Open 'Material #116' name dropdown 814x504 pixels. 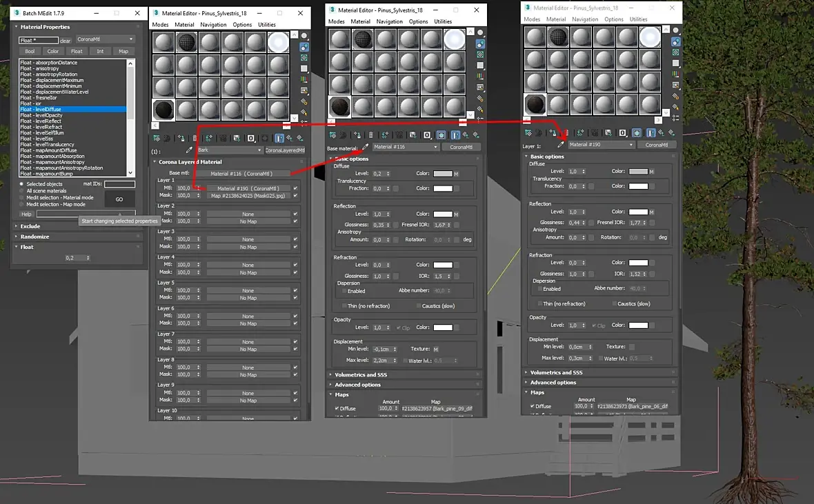[x=406, y=147]
